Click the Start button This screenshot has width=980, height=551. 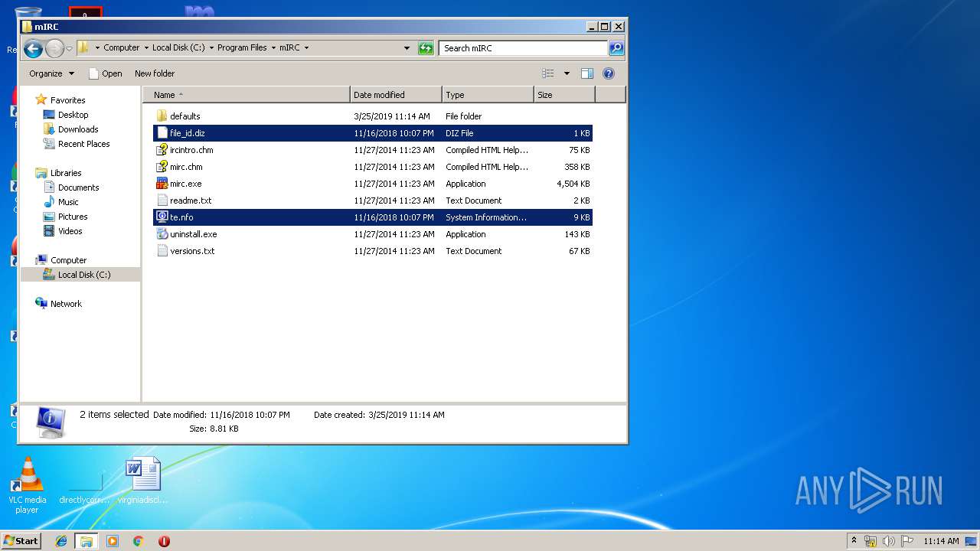coord(21,541)
